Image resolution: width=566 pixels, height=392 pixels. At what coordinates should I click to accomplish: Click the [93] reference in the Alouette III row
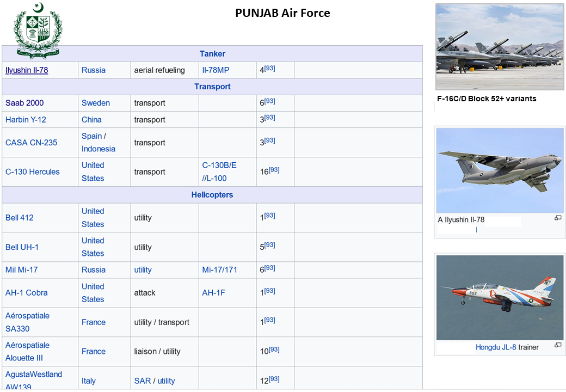(274, 350)
